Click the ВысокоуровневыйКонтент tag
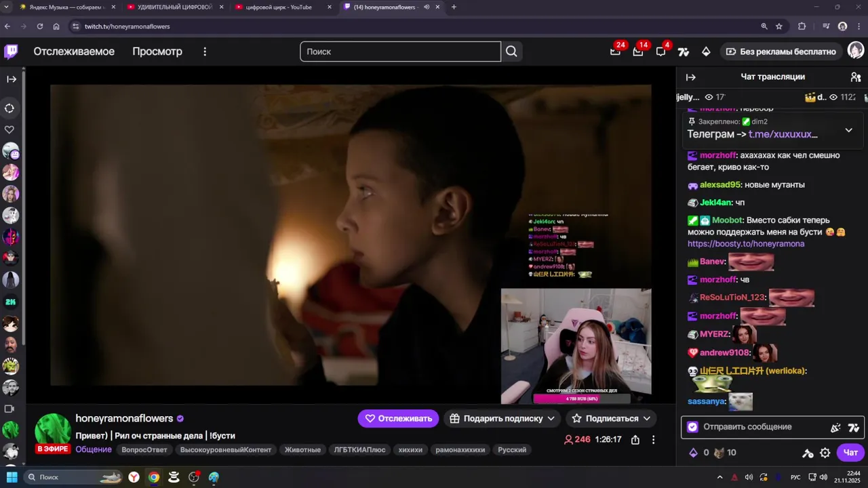The image size is (868, 488). [226, 450]
